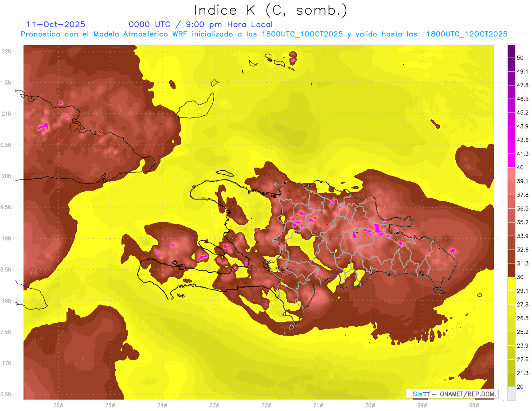Click '0000 UTC / 9:00 pm Hora Local' text
532x411 pixels.
200,24
